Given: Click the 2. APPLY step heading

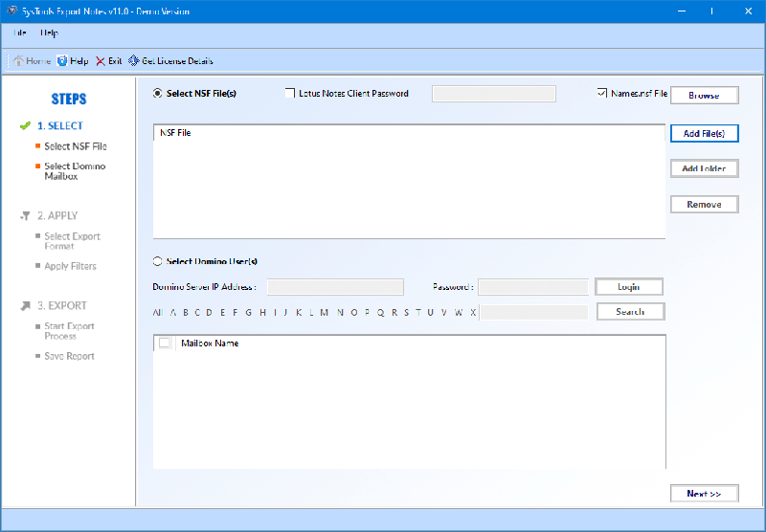Looking at the screenshot, I should [57, 215].
